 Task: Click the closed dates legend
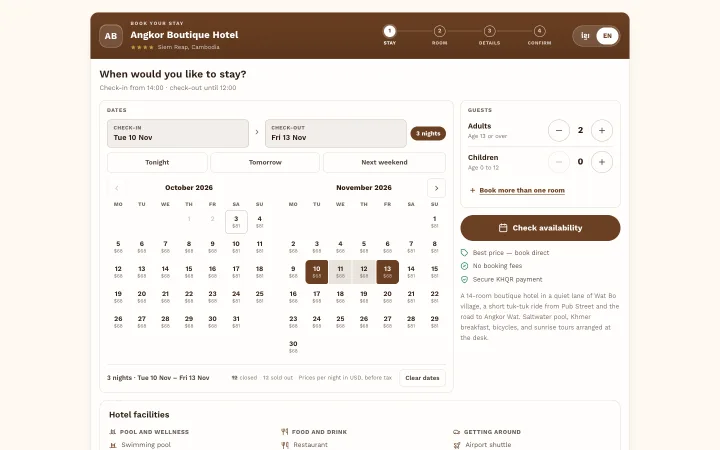(x=244, y=378)
